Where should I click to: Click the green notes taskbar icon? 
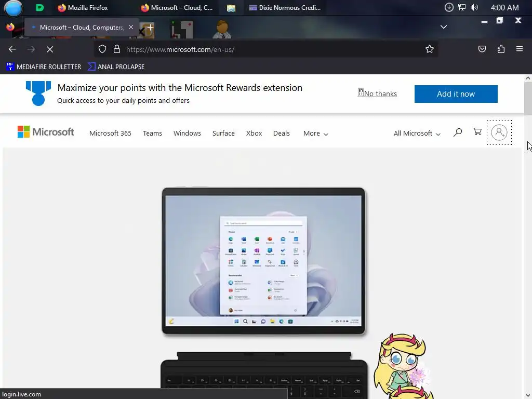click(39, 7)
